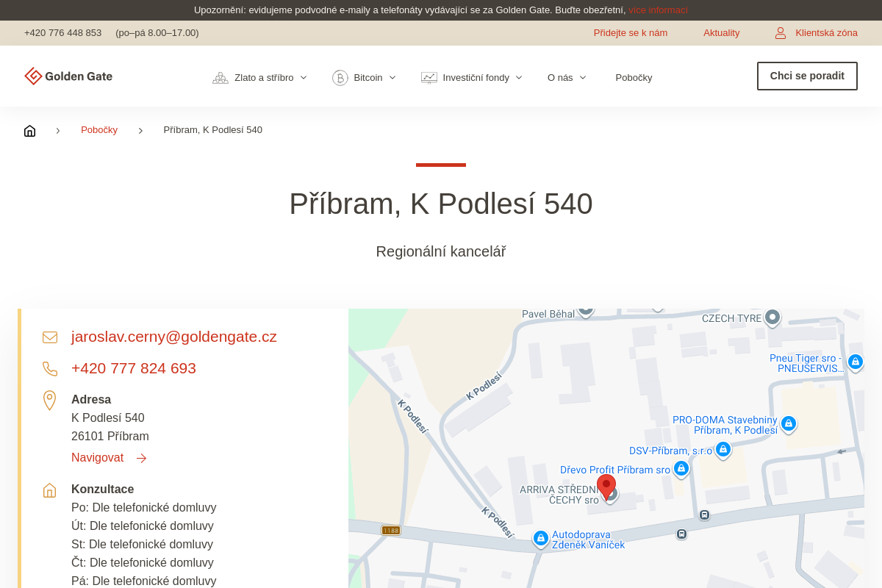Click the Chci se poradit button
882x588 pixels.
807,76
